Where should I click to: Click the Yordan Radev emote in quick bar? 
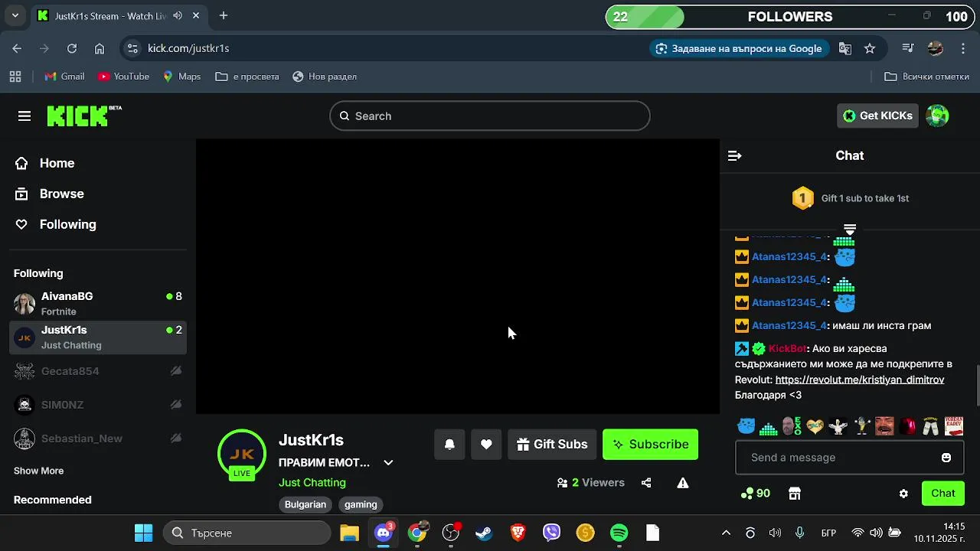pos(954,426)
